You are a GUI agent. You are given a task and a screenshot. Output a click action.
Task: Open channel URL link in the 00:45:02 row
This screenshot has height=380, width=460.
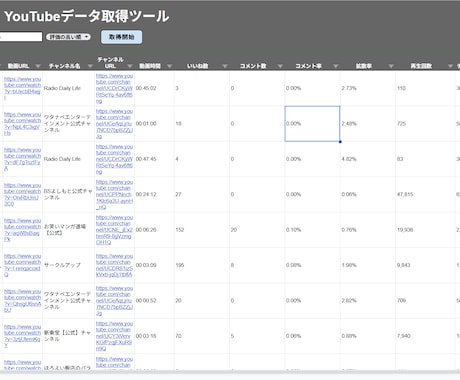pyautogui.click(x=114, y=88)
